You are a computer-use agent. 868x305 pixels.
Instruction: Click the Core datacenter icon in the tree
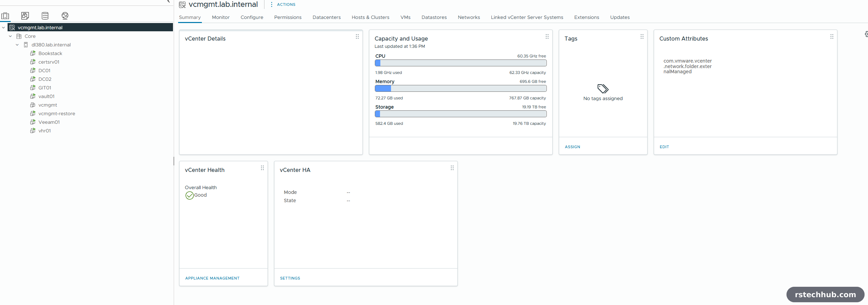tap(19, 36)
